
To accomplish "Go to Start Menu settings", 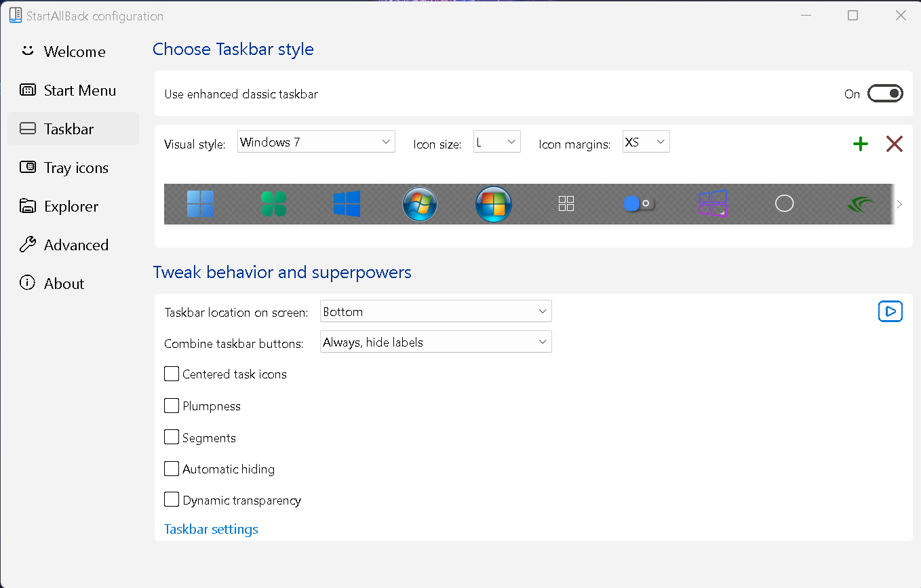I will pyautogui.click(x=73, y=90).
